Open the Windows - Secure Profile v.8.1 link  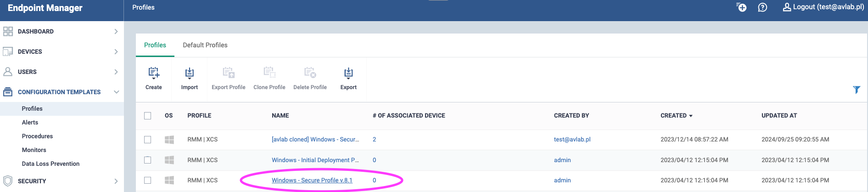(x=312, y=180)
